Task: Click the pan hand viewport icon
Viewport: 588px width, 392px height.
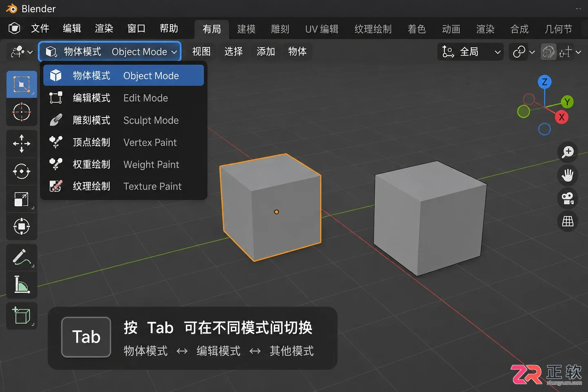Action: click(x=568, y=175)
